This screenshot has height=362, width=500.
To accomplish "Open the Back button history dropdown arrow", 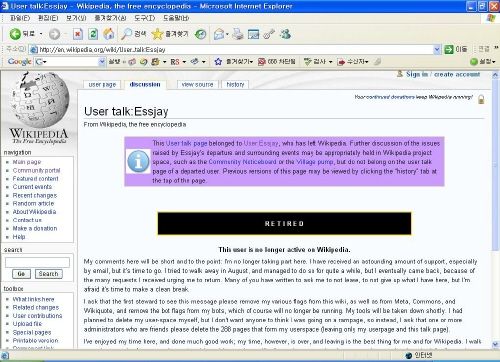I will [x=41, y=34].
